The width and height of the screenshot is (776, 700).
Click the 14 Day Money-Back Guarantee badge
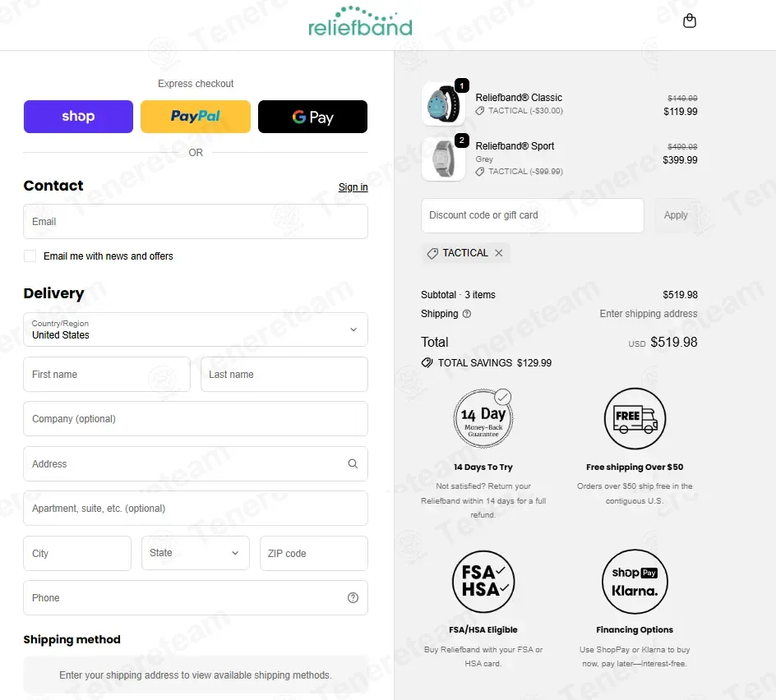pyautogui.click(x=483, y=418)
